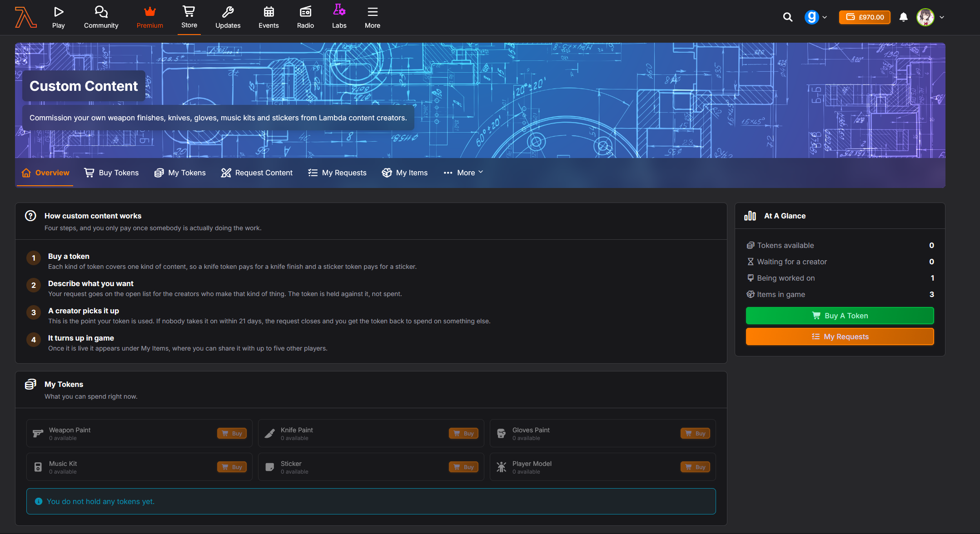Viewport: 980px width, 534px height.
Task: Click the Items in game box icon
Action: 751,294
